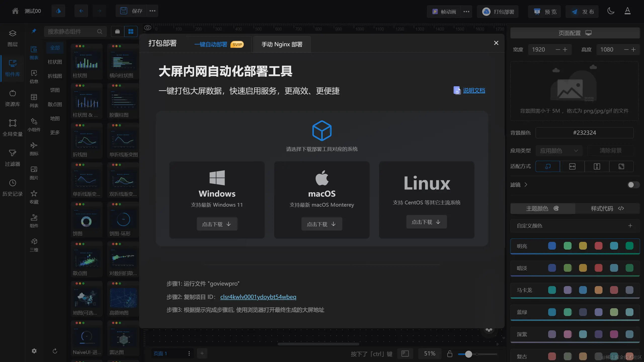Switch to 手动 Nginx 部署 tab
The width and height of the screenshot is (644, 362).
point(282,44)
